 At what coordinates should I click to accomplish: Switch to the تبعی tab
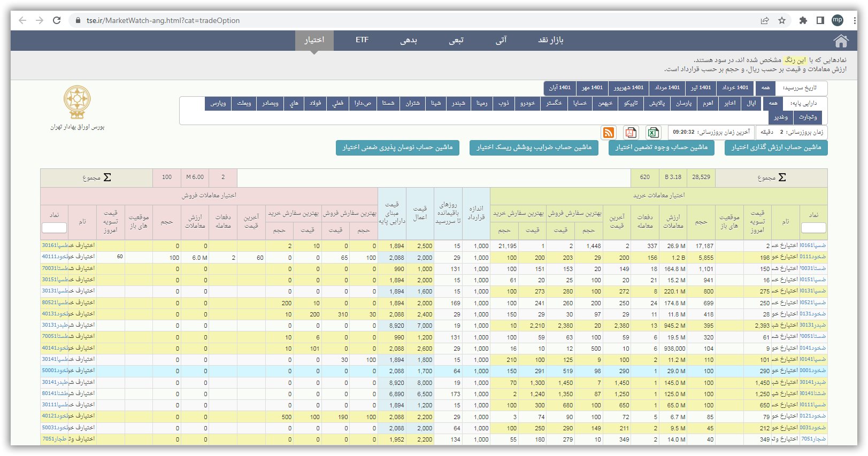pos(456,40)
